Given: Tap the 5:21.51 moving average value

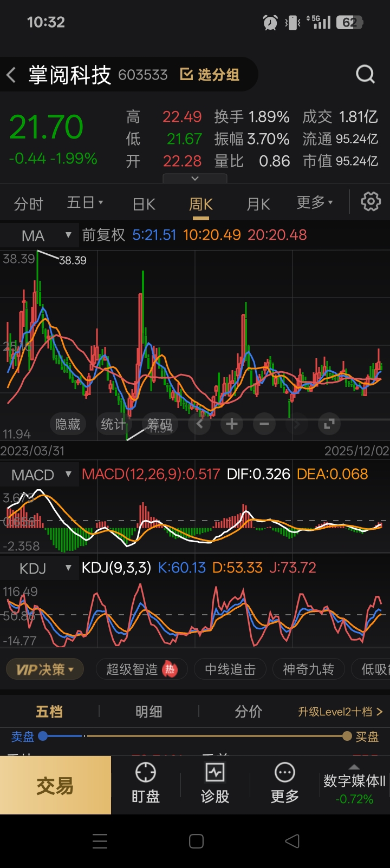Looking at the screenshot, I should 154,235.
